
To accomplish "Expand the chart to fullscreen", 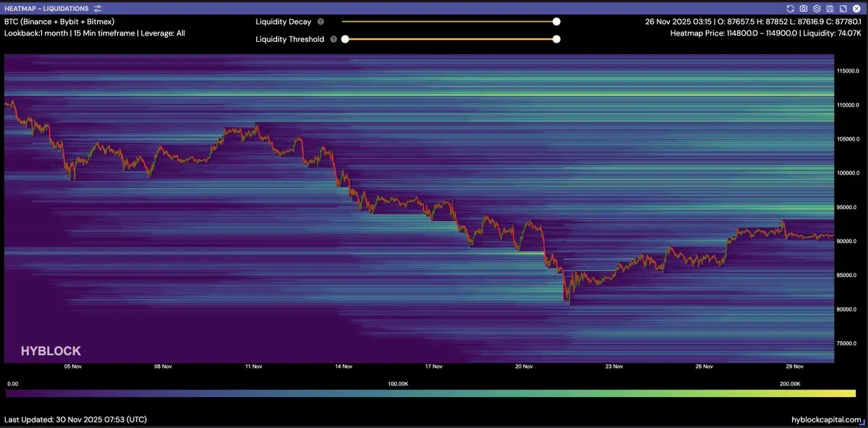I will click(843, 9).
